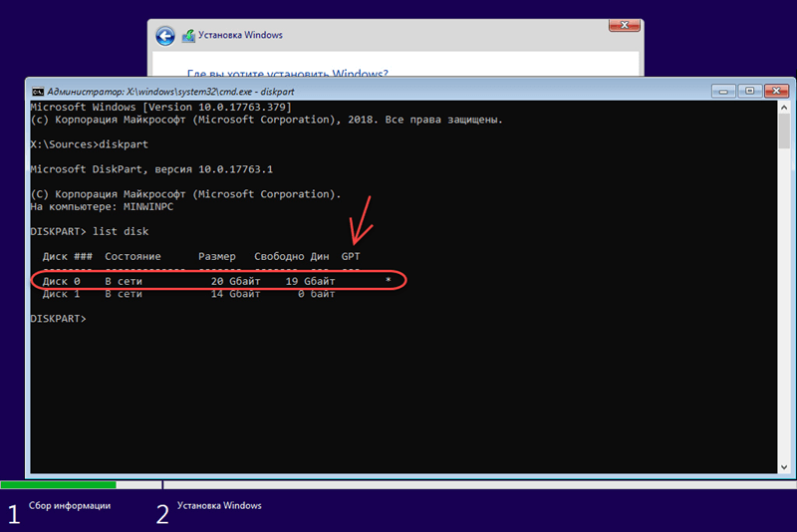Click the GPT column header

tap(351, 257)
